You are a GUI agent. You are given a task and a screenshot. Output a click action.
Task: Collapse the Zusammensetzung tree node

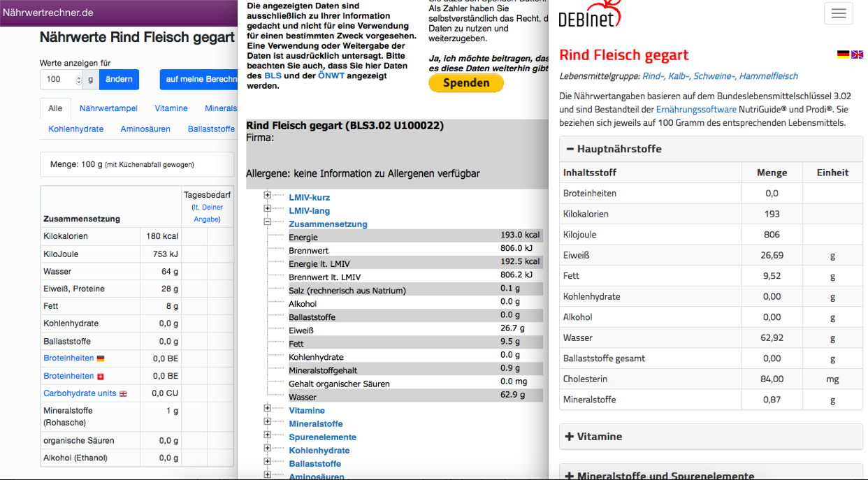267,224
